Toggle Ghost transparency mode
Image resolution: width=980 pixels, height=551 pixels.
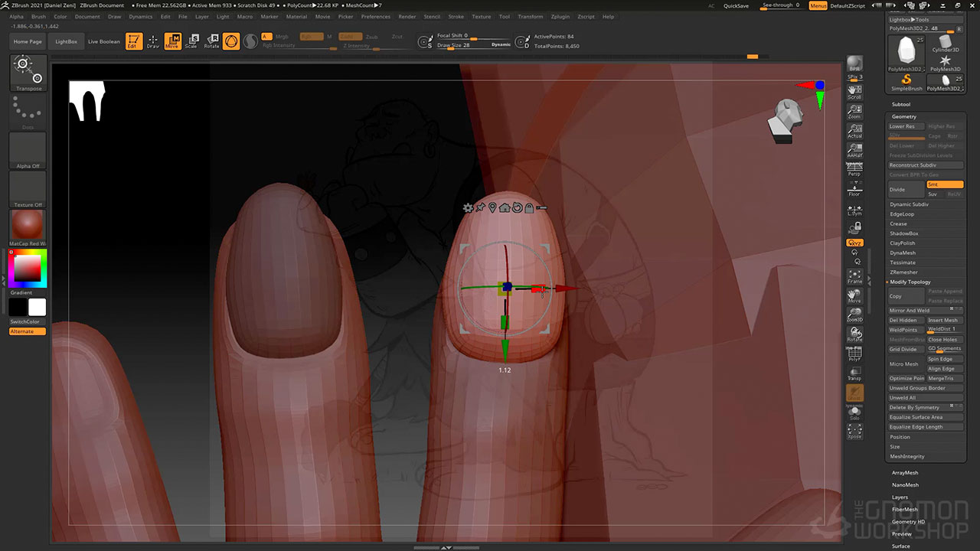[x=854, y=392]
